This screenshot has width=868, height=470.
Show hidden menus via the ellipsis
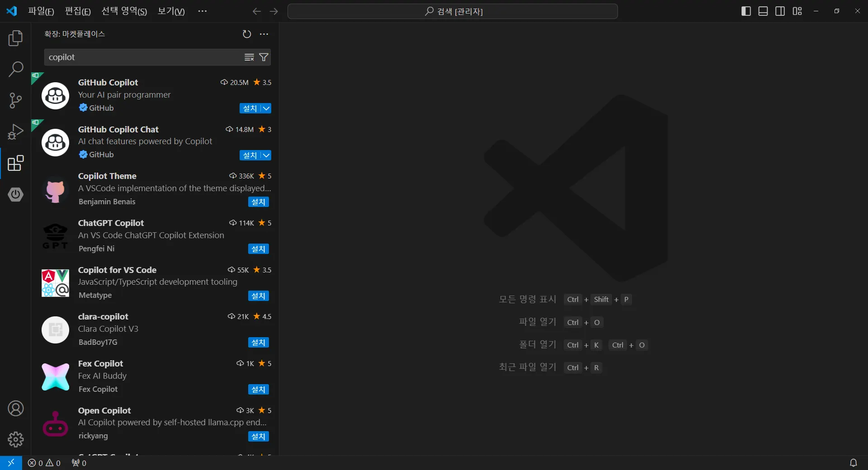pyautogui.click(x=203, y=11)
